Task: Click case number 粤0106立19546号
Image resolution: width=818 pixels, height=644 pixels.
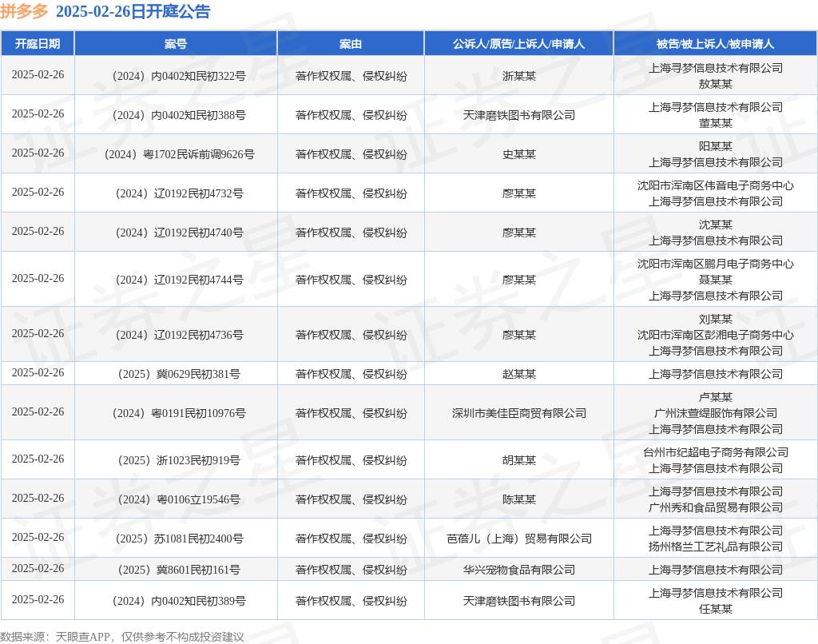Action: coord(179,499)
